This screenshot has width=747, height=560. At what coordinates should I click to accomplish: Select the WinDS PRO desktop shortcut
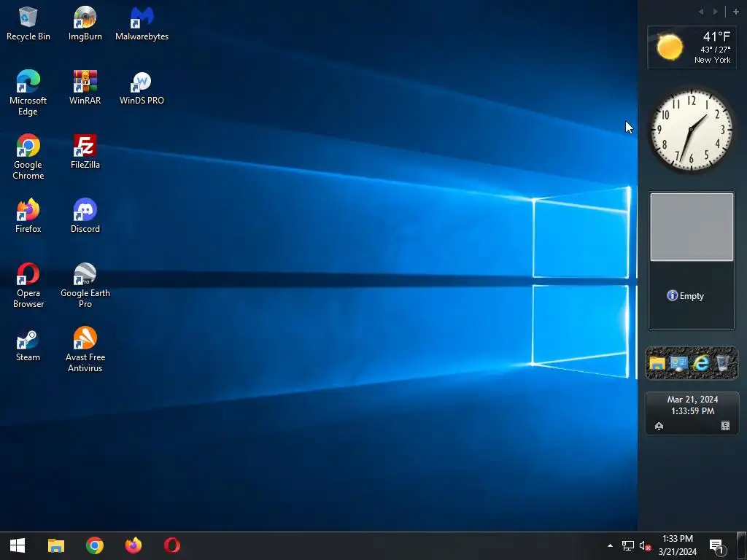[142, 87]
